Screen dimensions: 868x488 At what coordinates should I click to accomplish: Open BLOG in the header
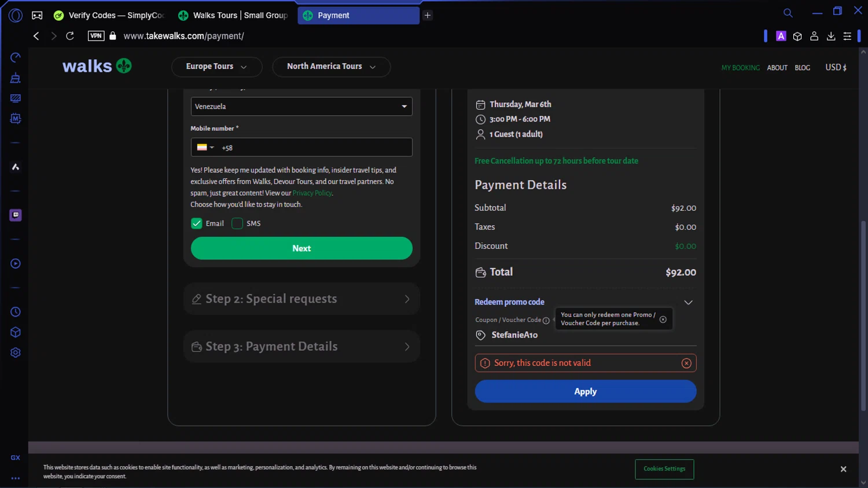802,68
